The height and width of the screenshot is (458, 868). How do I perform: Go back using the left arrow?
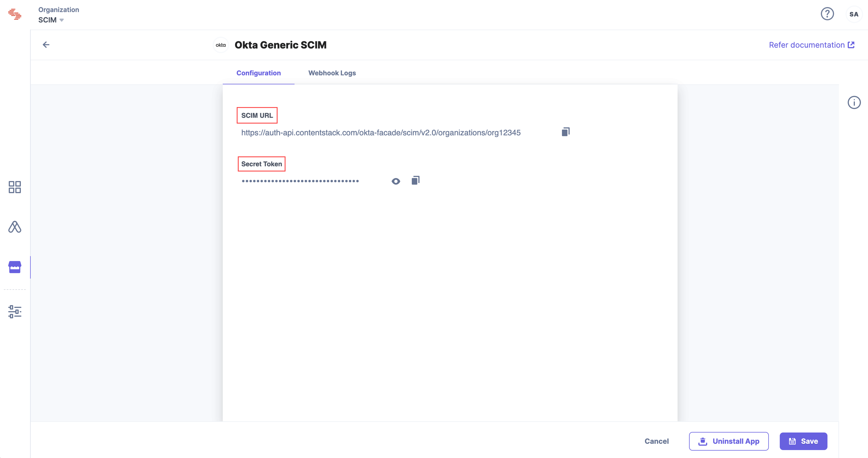pos(46,45)
